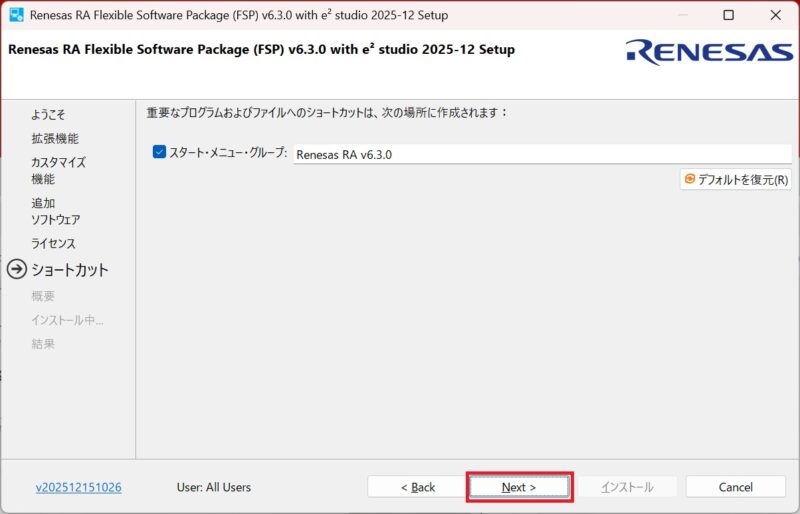Go to previous page with Back

[417, 487]
